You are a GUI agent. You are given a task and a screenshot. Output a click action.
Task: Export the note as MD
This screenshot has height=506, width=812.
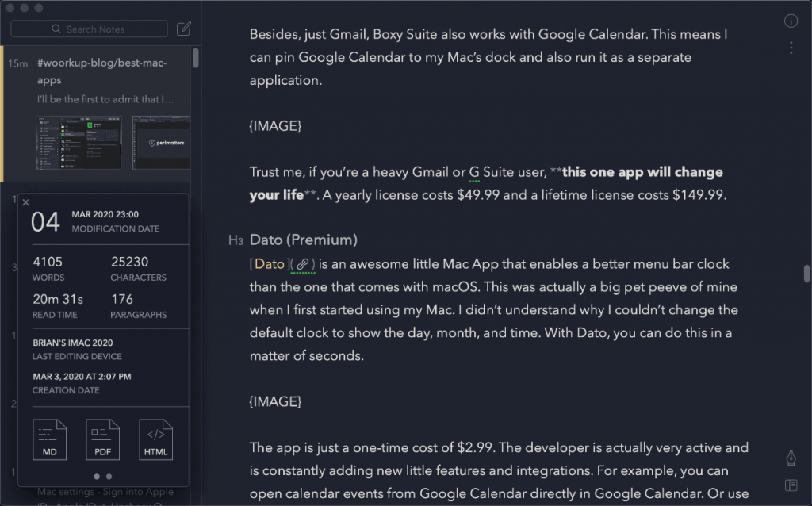[x=50, y=439]
